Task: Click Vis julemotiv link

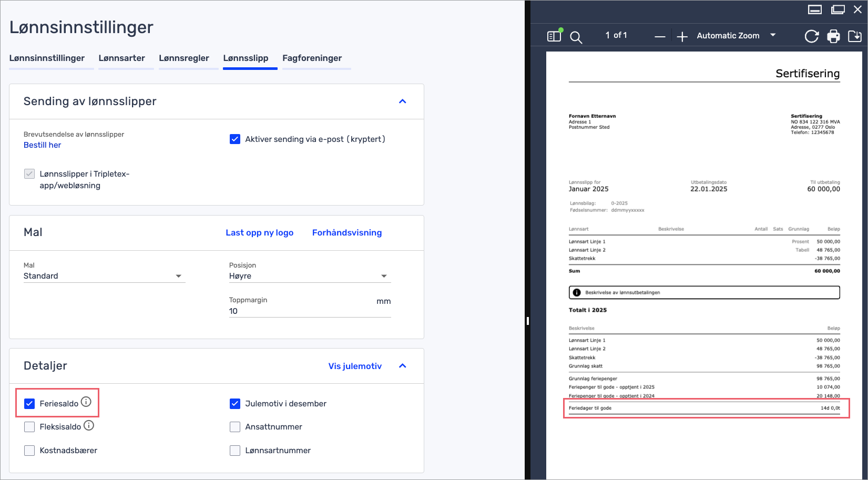Action: coord(355,366)
